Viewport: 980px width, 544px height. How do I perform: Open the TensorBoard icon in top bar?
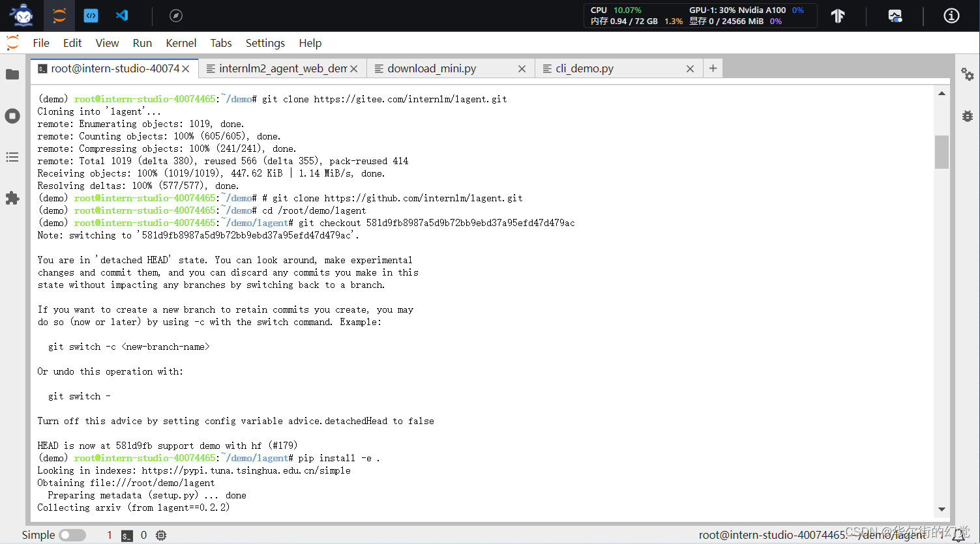(x=838, y=16)
